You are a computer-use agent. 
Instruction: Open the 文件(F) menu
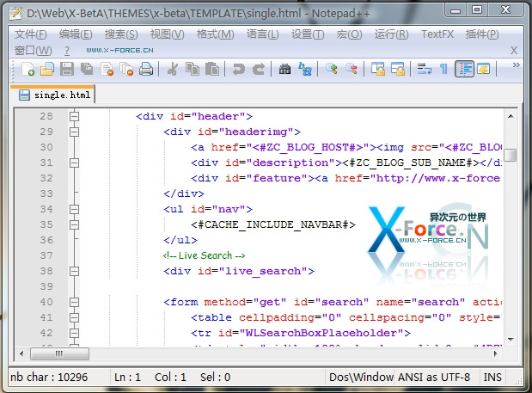(31, 34)
